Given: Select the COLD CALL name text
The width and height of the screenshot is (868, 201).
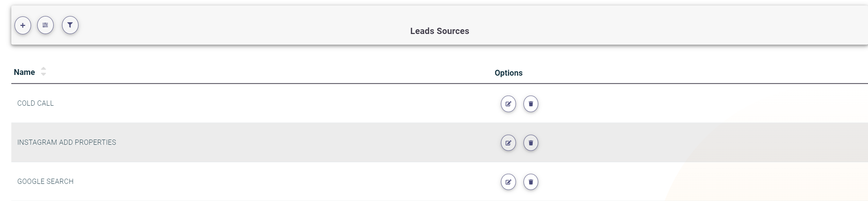Looking at the screenshot, I should 35,103.
